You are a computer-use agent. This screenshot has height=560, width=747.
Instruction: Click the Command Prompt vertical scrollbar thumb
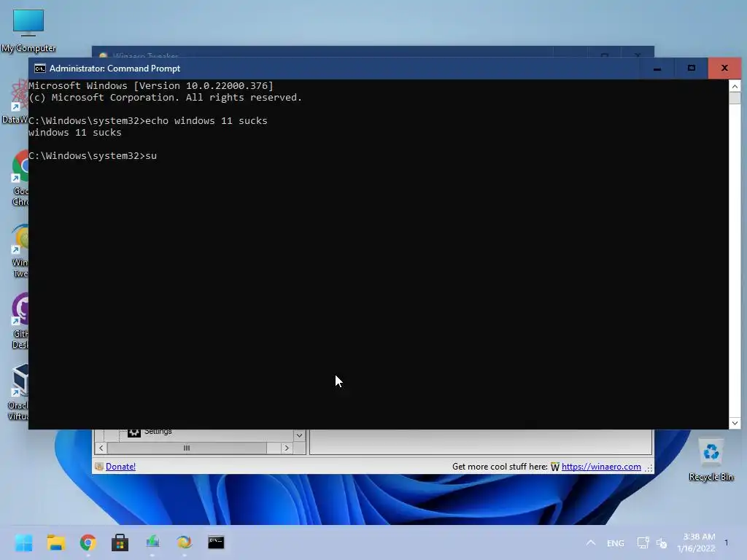735,98
